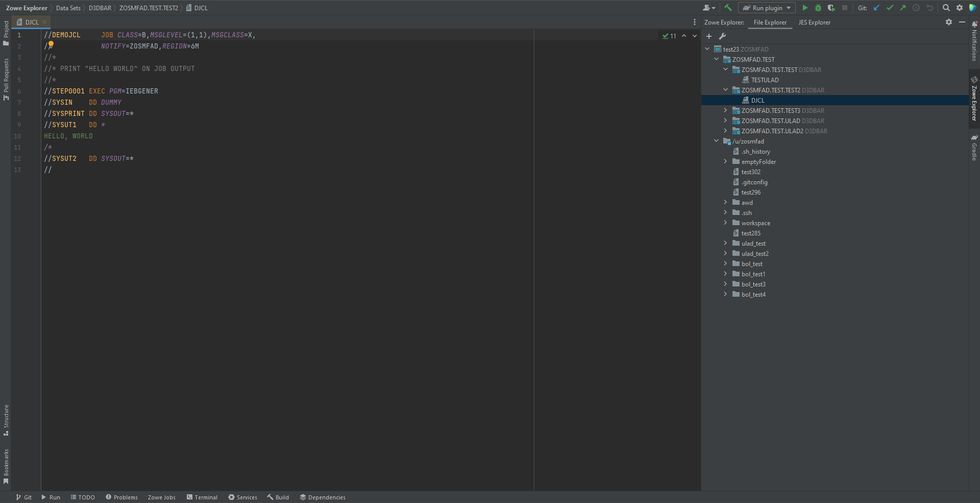Viewport: 980px width, 503px height.
Task: Open the Run tool window tab
Action: click(51, 497)
